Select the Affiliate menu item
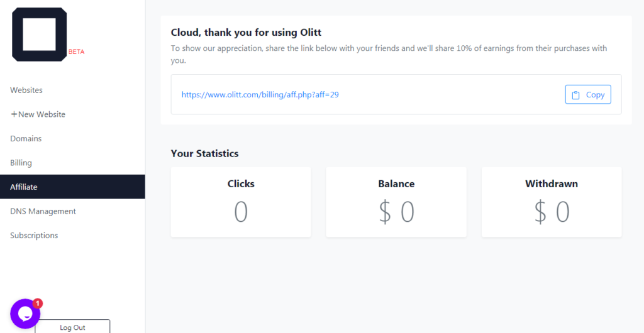644x333 pixels. (24, 187)
